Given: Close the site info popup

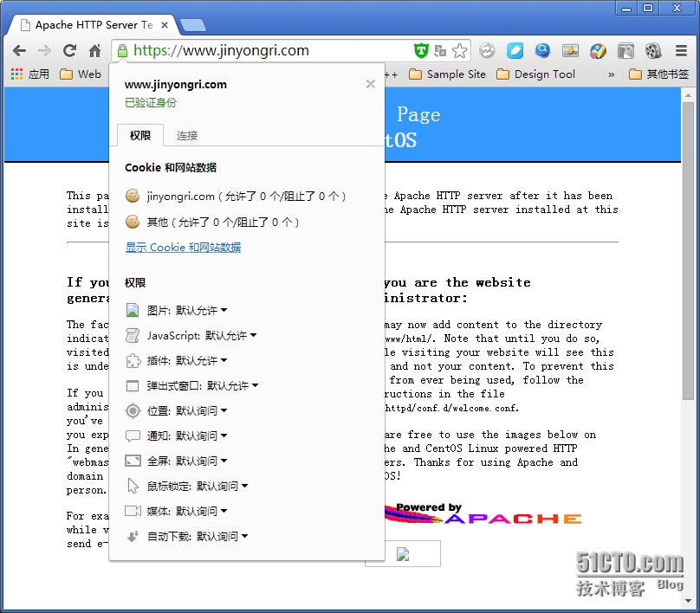Looking at the screenshot, I should point(371,84).
